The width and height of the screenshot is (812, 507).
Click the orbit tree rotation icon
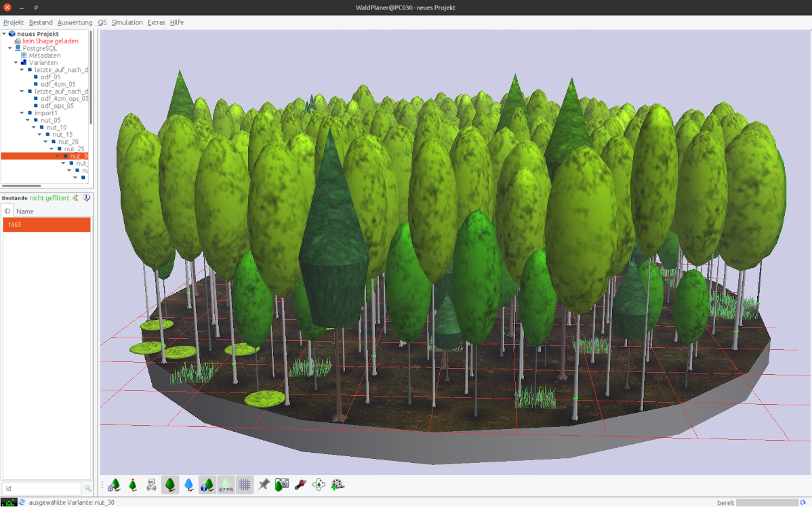click(x=319, y=484)
